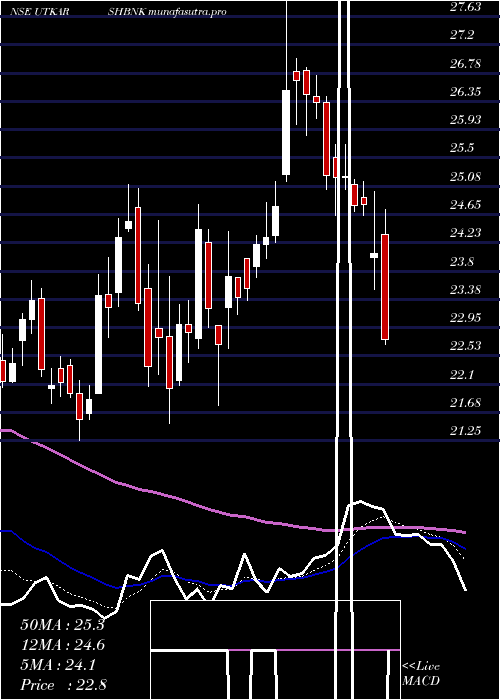Click the tallest white candlestick near 26
The width and height of the screenshot is (500, 700).
pos(286,132)
